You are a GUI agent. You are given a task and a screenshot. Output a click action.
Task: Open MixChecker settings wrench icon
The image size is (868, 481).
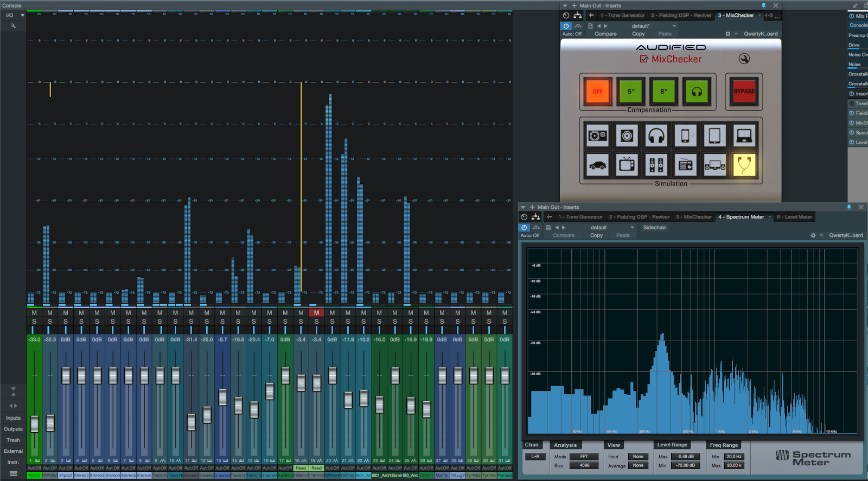click(744, 59)
